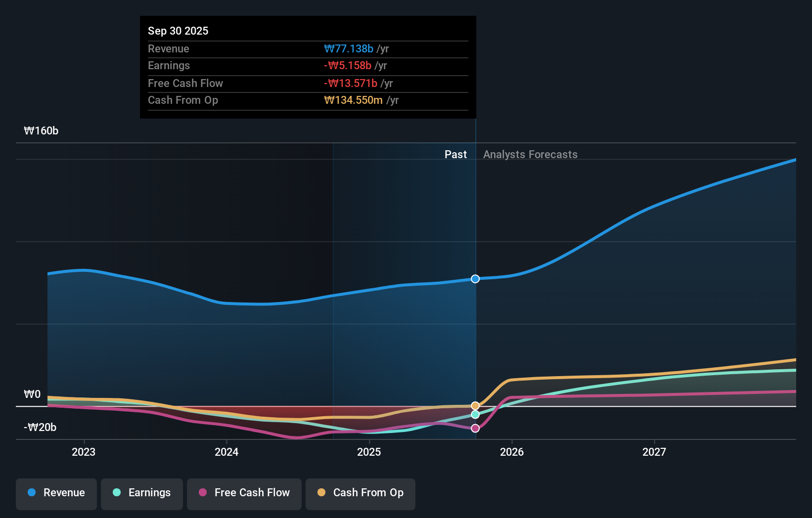Switch to the Past section of the chart
Viewport: 812px width, 518px height.
click(x=455, y=154)
